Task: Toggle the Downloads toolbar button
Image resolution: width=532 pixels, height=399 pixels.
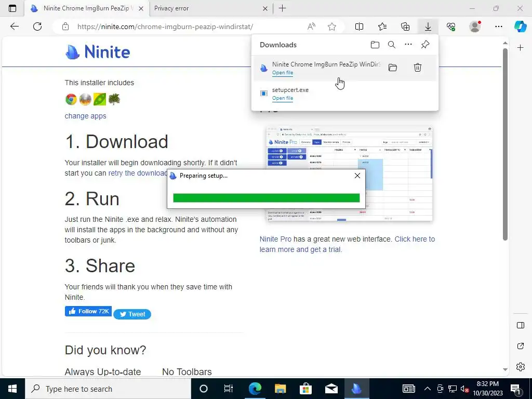Action: (x=428, y=26)
